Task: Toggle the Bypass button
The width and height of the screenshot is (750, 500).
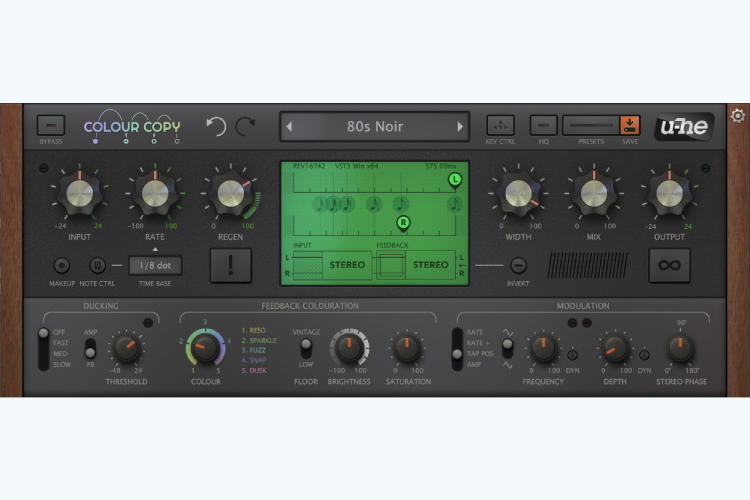Action: pyautogui.click(x=51, y=125)
